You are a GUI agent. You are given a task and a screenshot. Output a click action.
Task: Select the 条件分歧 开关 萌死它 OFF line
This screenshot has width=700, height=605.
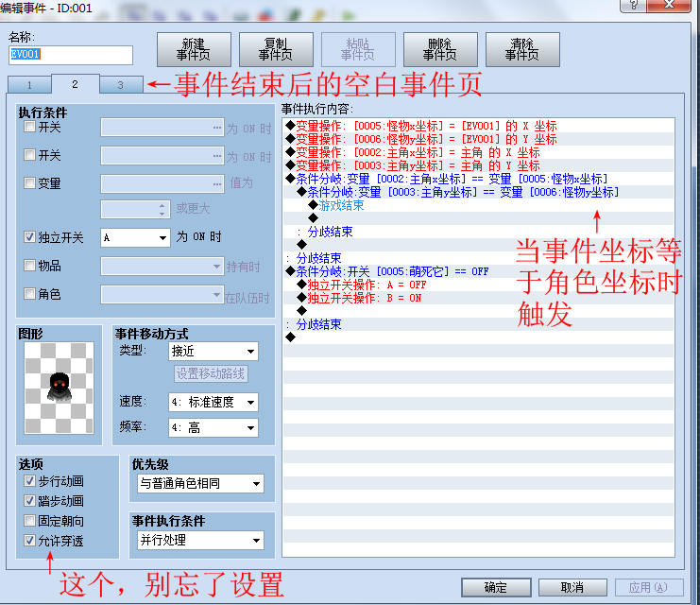(478, 271)
